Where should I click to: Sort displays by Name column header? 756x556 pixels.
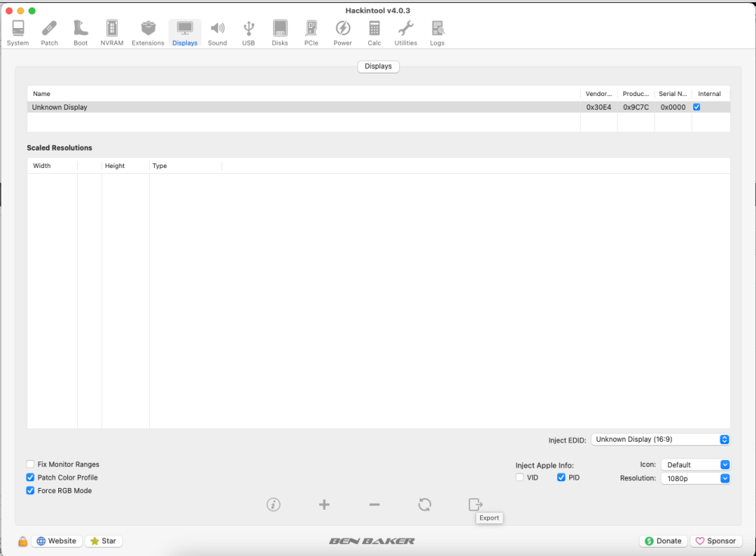tap(304, 94)
